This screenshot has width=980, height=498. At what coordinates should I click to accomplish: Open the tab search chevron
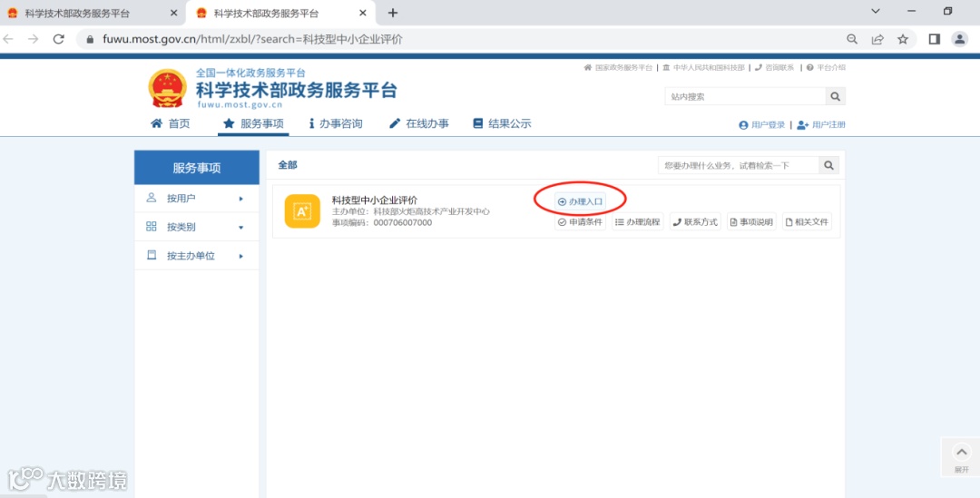pyautogui.click(x=876, y=11)
